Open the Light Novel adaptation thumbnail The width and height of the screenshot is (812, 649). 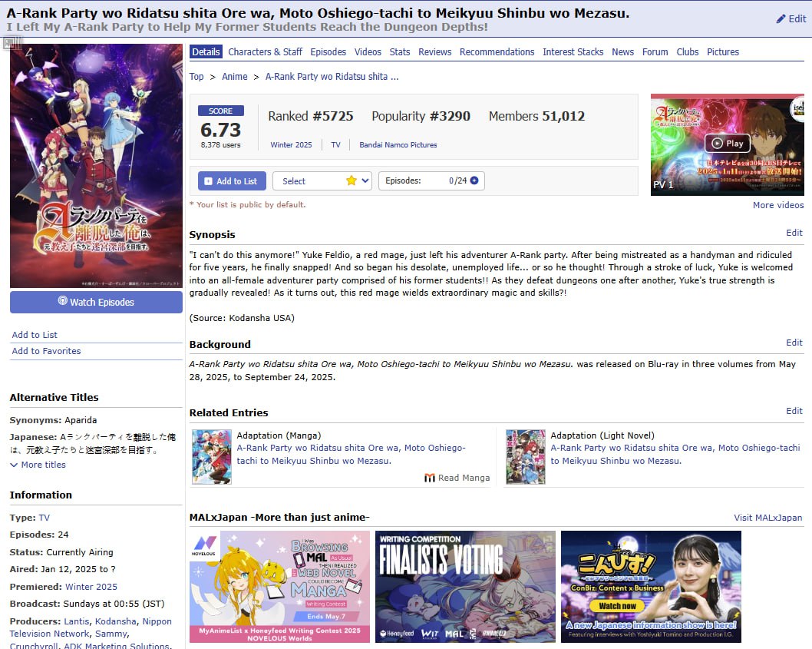[526, 457]
